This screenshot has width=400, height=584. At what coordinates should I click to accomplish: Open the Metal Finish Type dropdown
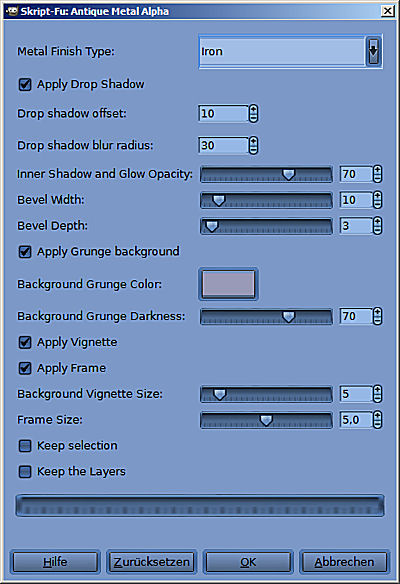(x=291, y=51)
